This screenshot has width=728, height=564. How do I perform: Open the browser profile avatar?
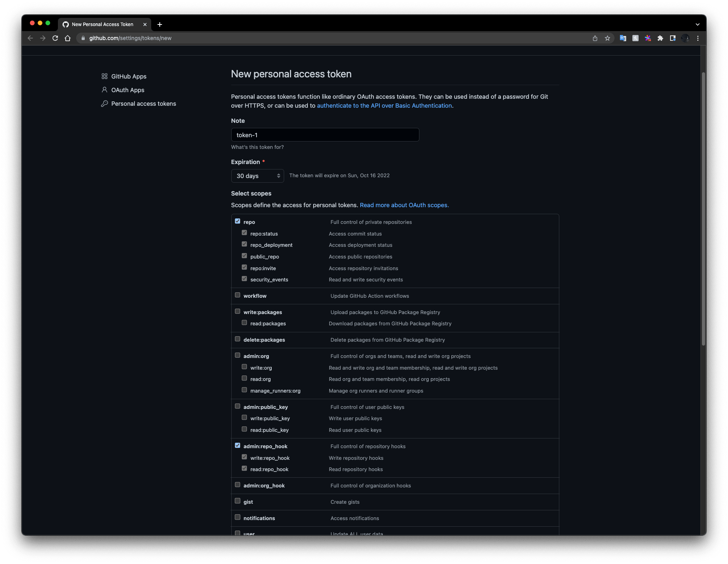pyautogui.click(x=685, y=38)
